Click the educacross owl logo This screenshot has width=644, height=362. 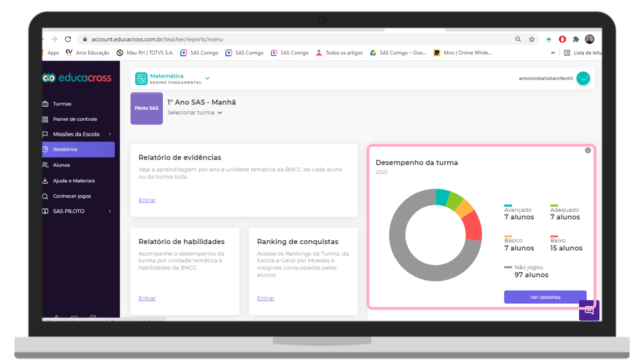click(x=76, y=78)
